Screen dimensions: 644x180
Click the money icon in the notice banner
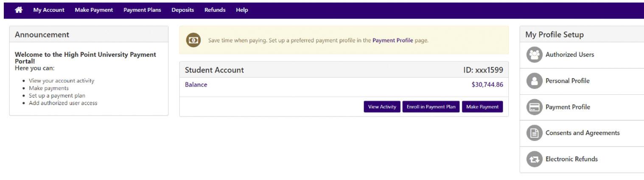point(193,40)
